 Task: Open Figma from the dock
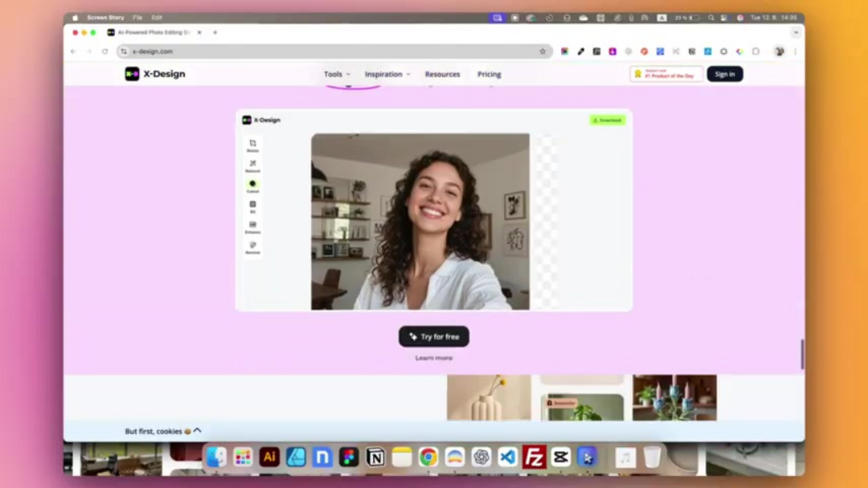[x=349, y=457]
